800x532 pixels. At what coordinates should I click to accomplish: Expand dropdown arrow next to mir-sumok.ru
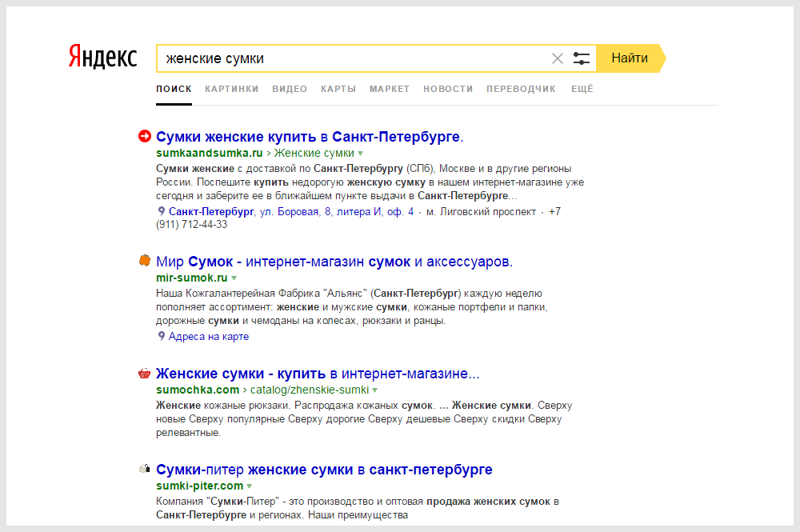pyautogui.click(x=234, y=278)
